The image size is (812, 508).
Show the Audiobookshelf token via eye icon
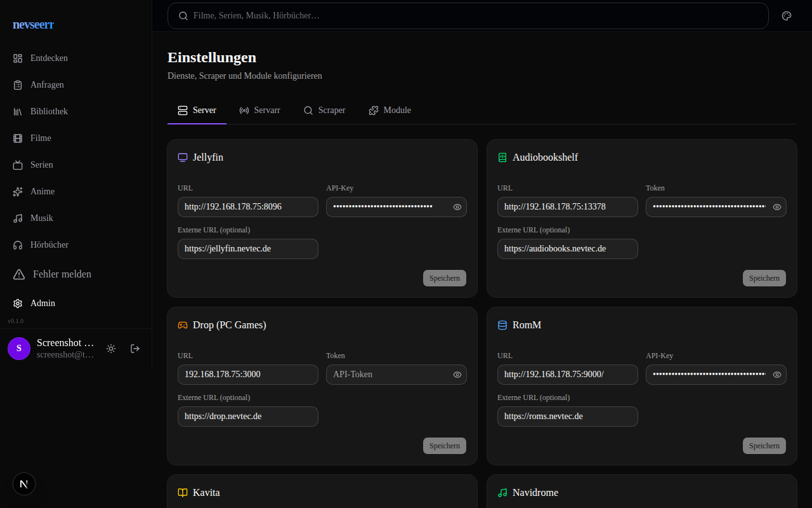(x=777, y=207)
